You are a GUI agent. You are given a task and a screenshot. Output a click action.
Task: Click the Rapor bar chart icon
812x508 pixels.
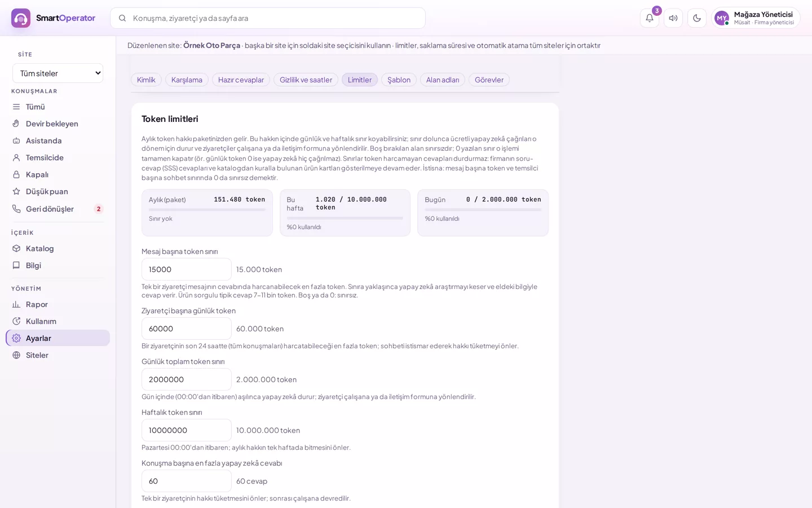(16, 304)
